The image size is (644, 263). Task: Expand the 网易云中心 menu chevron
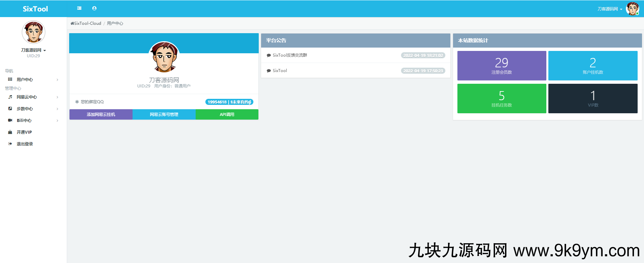57,97
